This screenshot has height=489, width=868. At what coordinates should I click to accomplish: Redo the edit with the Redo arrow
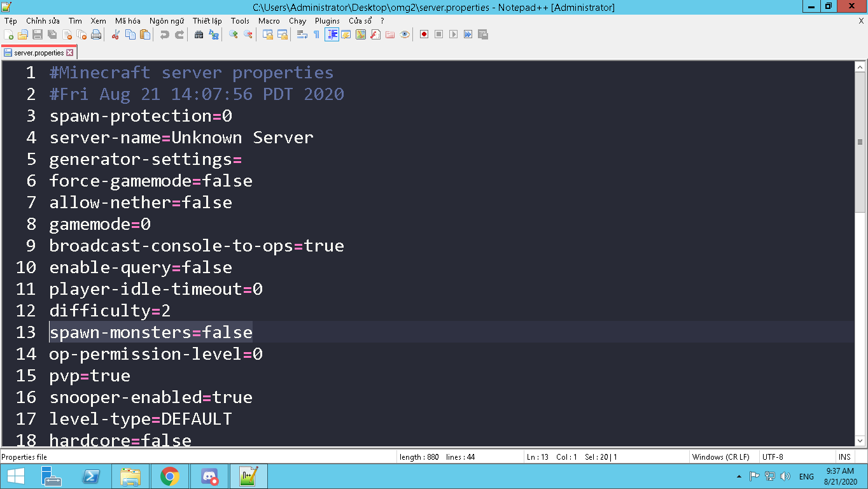179,34
